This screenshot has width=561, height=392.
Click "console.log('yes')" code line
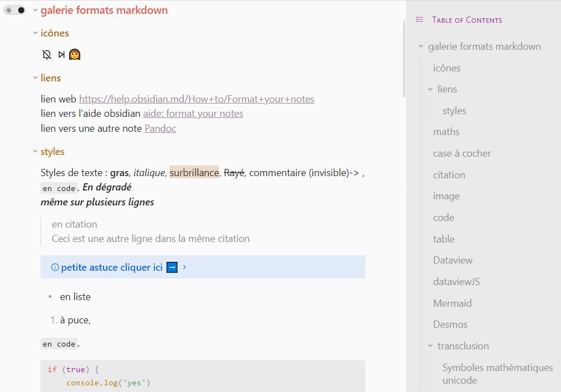pyautogui.click(x=108, y=383)
